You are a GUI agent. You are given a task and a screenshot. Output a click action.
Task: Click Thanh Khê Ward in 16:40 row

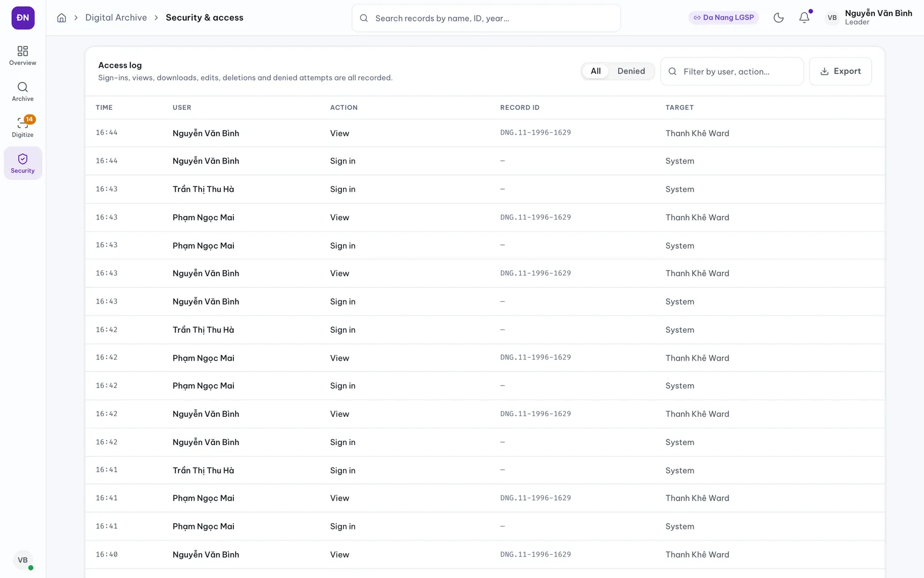point(697,554)
